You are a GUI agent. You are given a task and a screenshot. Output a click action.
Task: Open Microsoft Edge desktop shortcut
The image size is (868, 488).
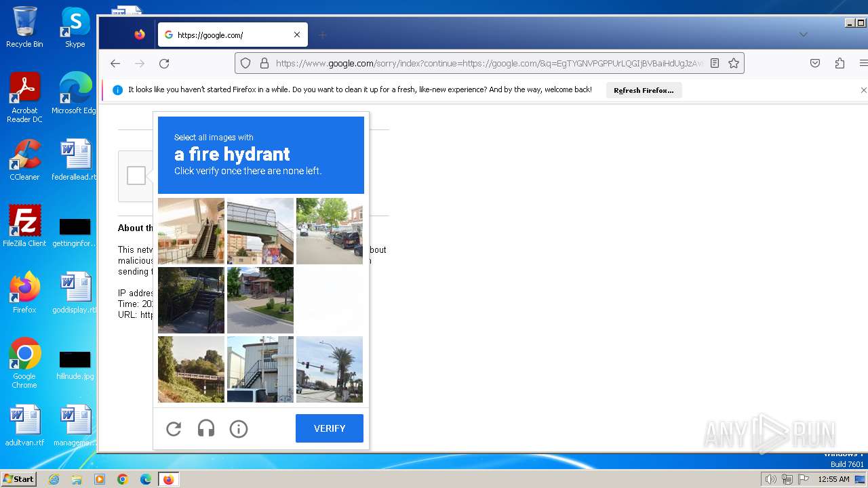click(75, 94)
